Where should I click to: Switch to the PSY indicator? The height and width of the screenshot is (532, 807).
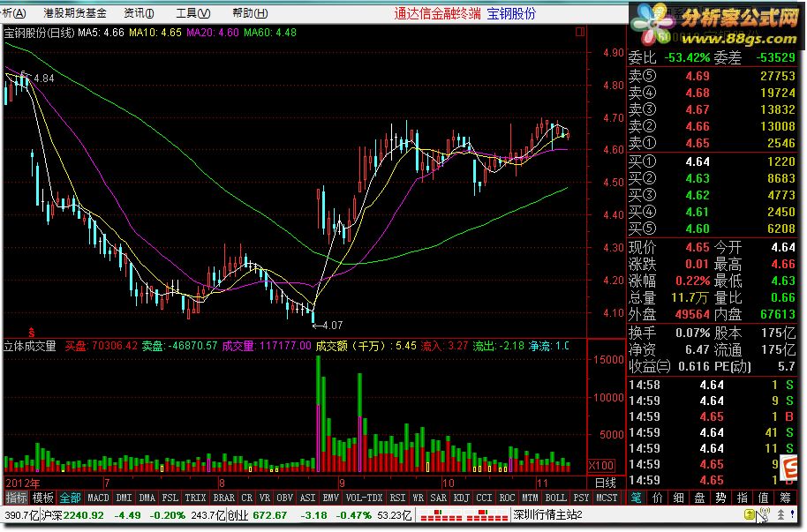coord(581,498)
